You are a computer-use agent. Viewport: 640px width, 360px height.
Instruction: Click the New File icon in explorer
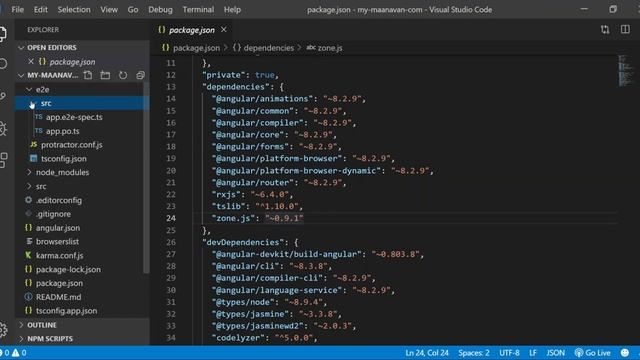pyautogui.click(x=88, y=75)
